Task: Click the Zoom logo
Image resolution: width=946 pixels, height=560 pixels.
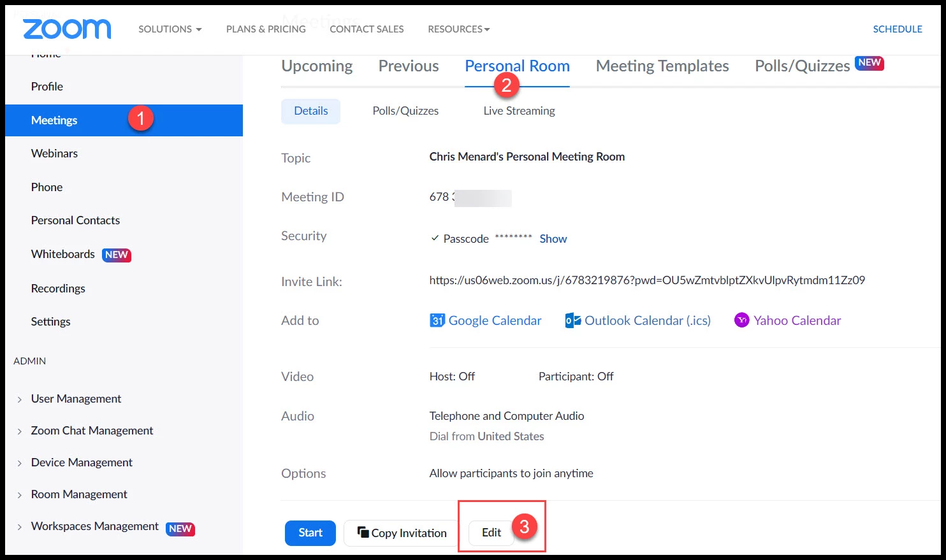Action: click(67, 29)
